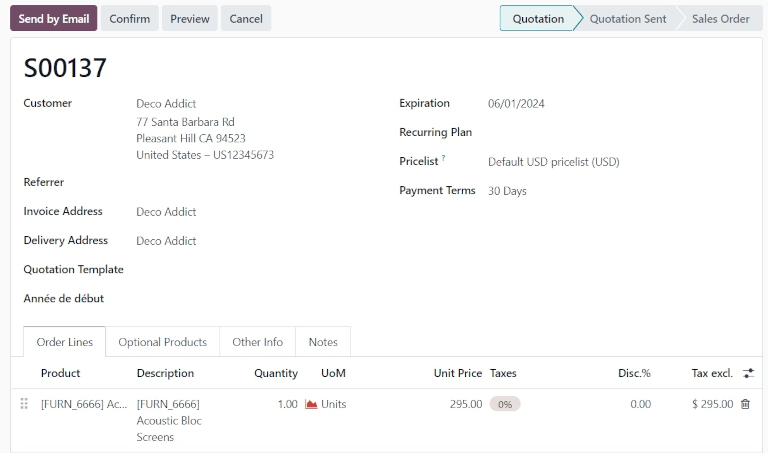Viewport: 768px width, 453px height.
Task: Click the 0% tax tag
Action: [505, 404]
